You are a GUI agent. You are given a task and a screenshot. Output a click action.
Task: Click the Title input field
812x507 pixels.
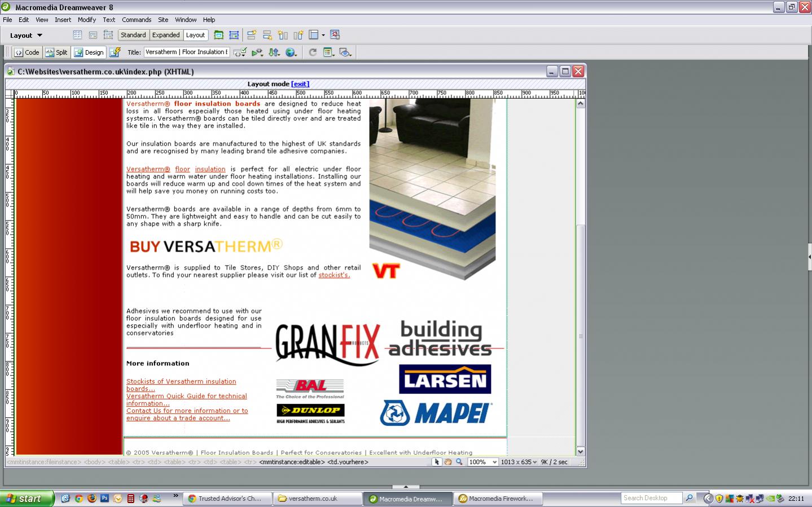[187, 52]
